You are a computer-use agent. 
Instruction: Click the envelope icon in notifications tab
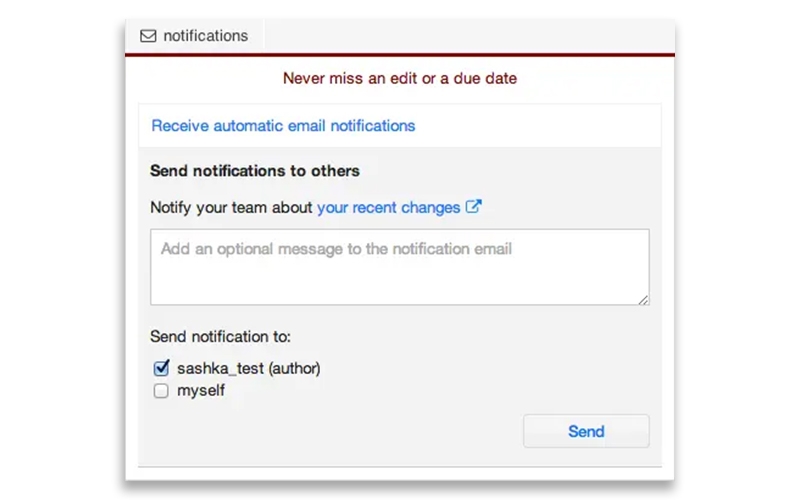coord(148,36)
